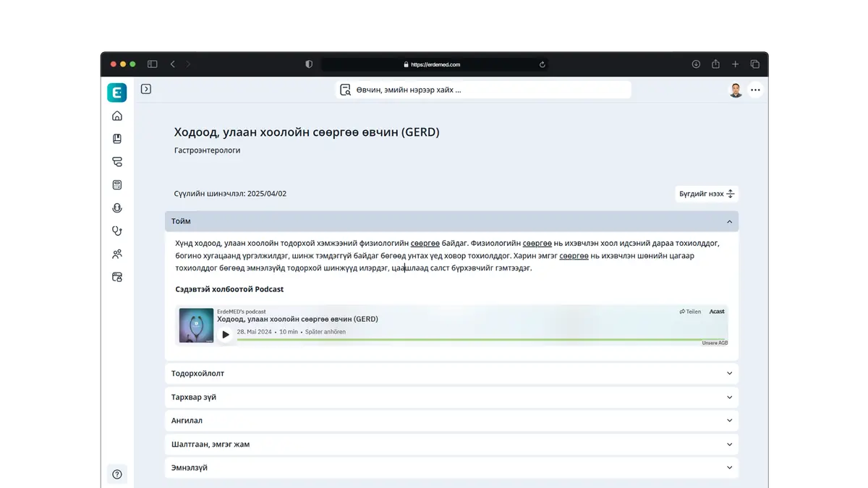Expand the Ангилал section
Viewport: 868px width, 488px height.
click(451, 421)
